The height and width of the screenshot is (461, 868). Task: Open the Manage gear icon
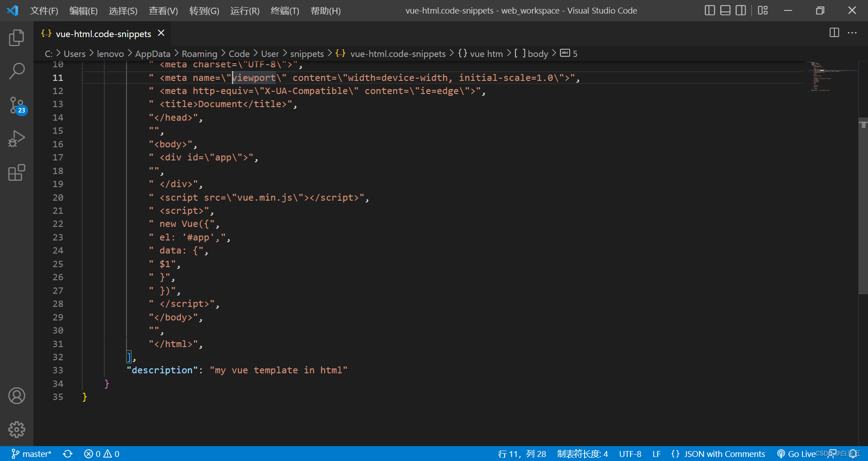point(17,429)
